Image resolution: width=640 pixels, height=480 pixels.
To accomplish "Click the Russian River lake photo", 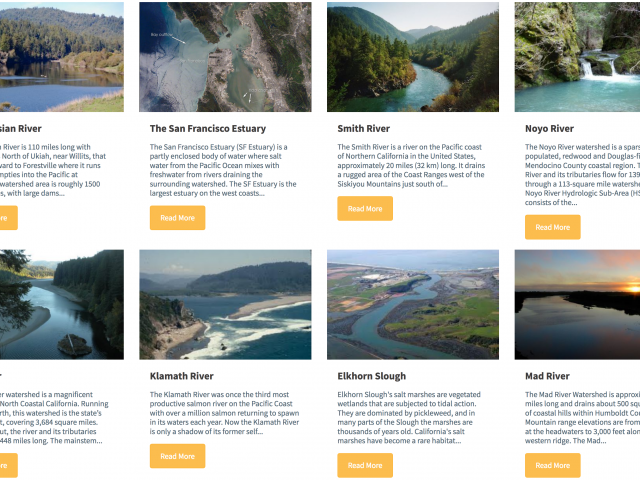I will [62, 57].
